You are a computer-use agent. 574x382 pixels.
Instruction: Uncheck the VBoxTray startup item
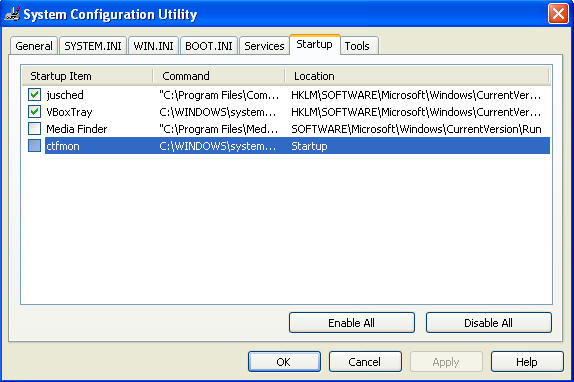coord(34,112)
